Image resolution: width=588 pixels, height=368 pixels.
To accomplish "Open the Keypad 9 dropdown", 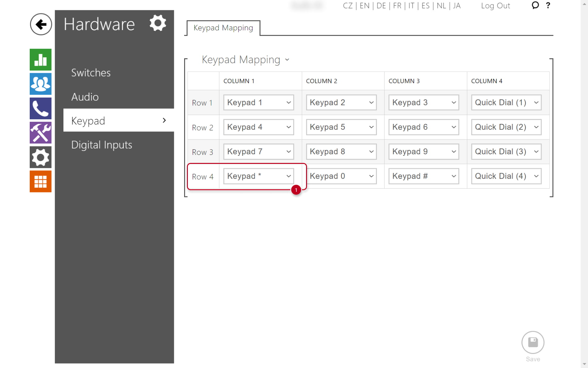I will [424, 151].
